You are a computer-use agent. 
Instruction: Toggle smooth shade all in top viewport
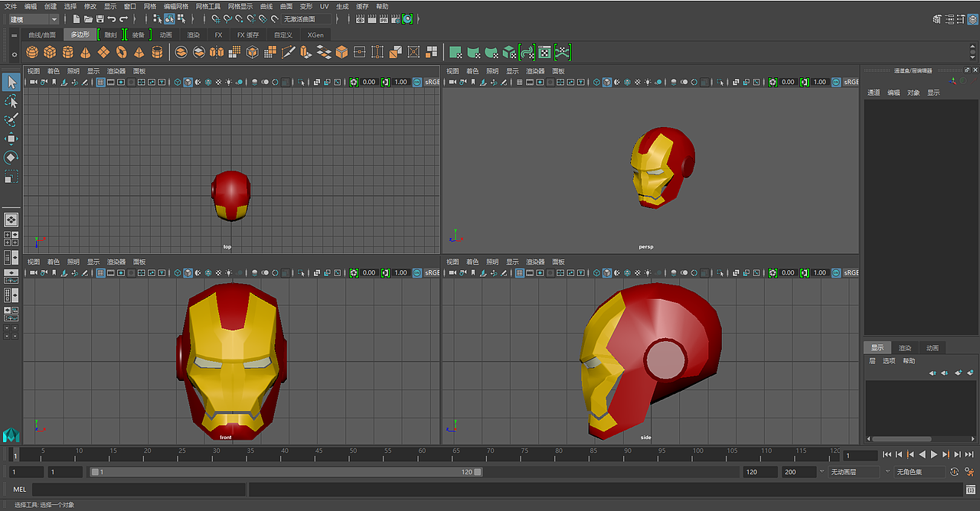pos(188,82)
